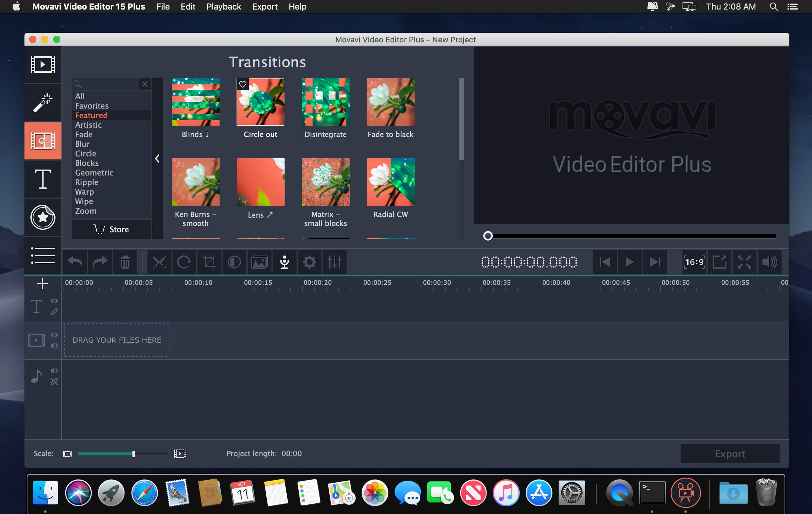Viewport: 812px width, 514px height.
Task: Click the Crop tool icon
Action: pos(209,261)
